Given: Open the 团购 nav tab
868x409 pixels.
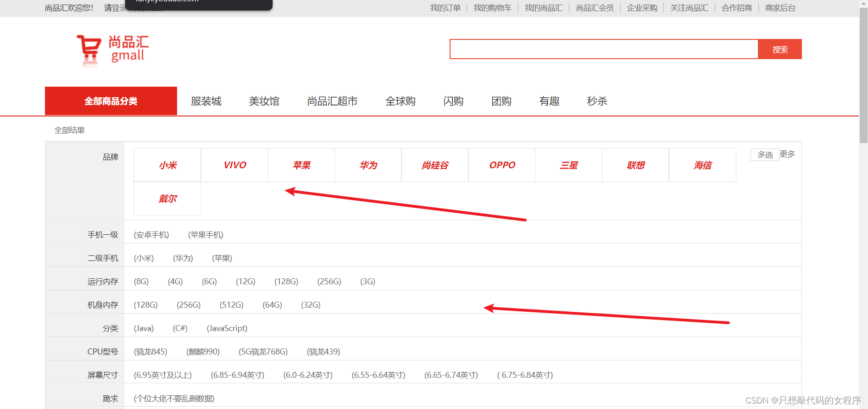Looking at the screenshot, I should 501,101.
